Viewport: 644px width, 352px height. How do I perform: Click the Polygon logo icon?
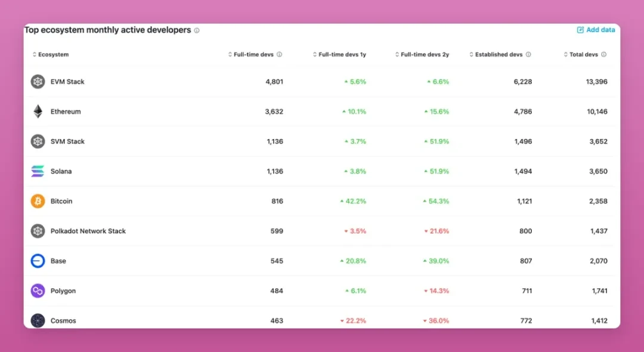click(38, 291)
